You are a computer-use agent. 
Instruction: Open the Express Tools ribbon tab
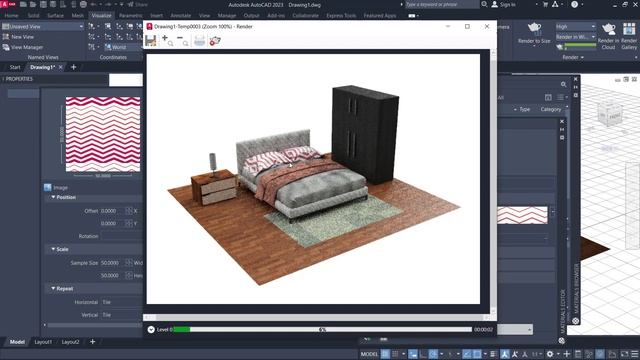341,16
